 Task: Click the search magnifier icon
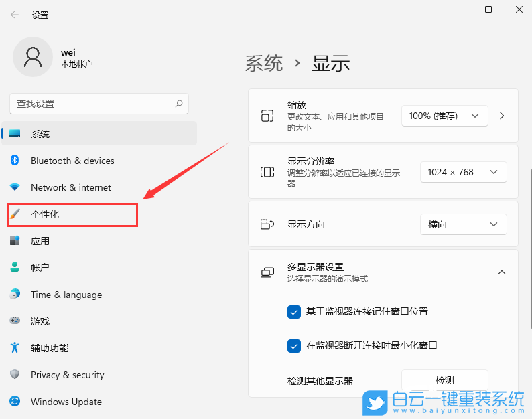(179, 104)
